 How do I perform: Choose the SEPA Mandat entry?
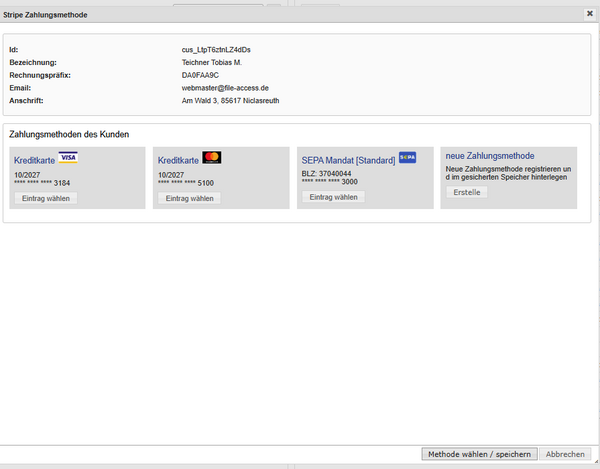click(x=333, y=197)
